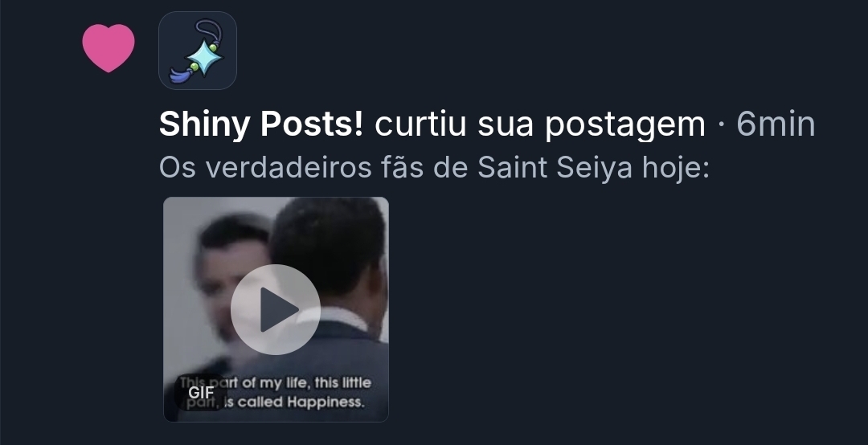Click the word "postagem" in the notification
The height and width of the screenshot is (445, 868).
point(625,125)
